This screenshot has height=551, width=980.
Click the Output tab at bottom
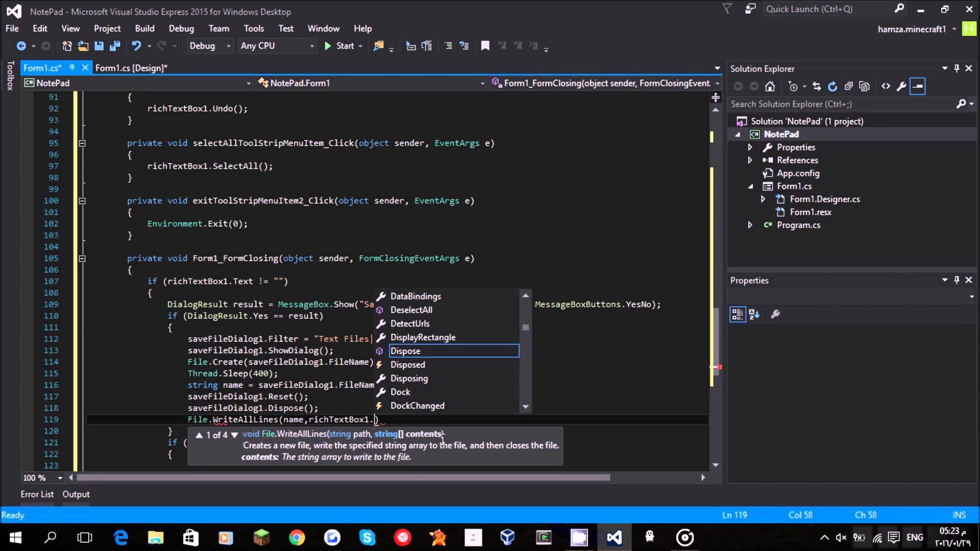pyautogui.click(x=76, y=494)
